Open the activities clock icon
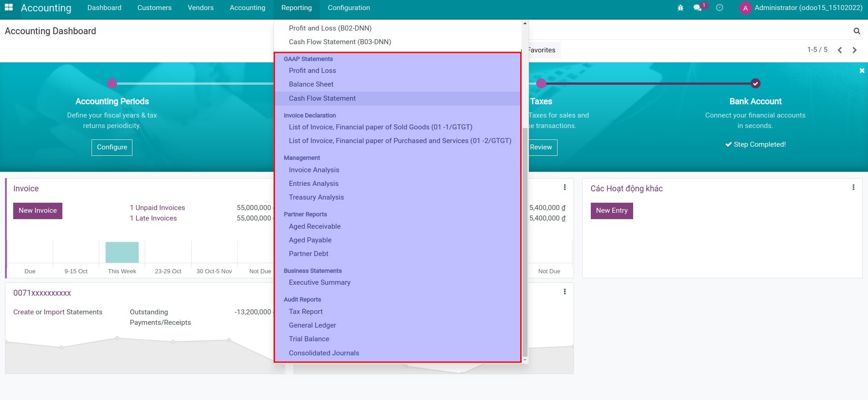Image resolution: width=868 pixels, height=400 pixels. tap(720, 8)
